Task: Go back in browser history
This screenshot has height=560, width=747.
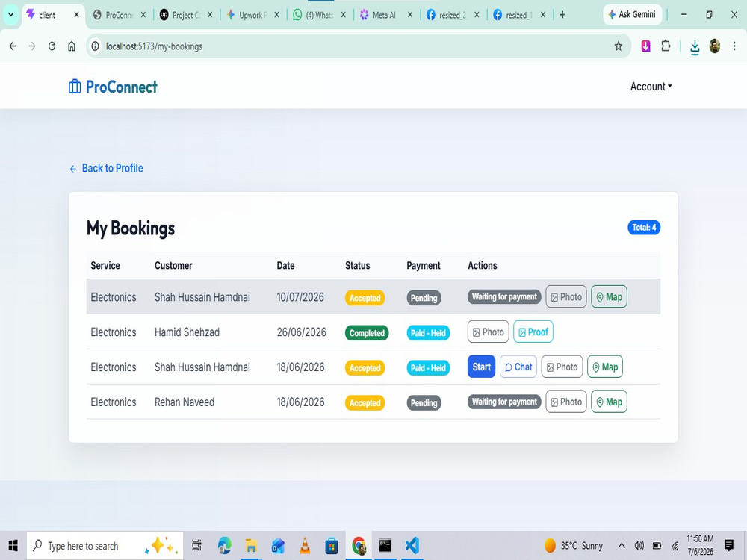Action: 13,46
